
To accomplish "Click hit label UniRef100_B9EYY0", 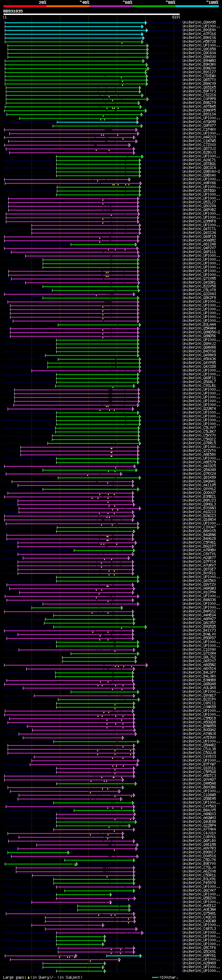I will point(199,864).
